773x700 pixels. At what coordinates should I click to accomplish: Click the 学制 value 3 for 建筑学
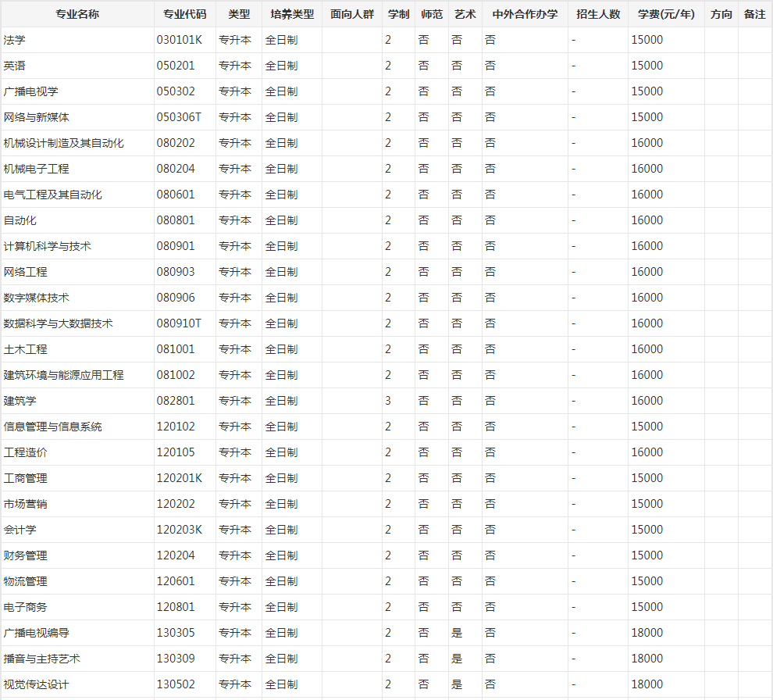[388, 401]
